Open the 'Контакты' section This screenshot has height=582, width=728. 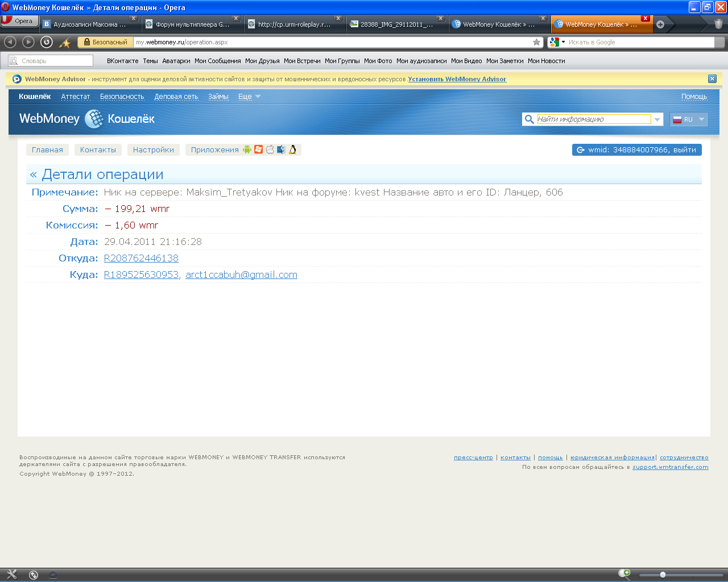tap(98, 150)
